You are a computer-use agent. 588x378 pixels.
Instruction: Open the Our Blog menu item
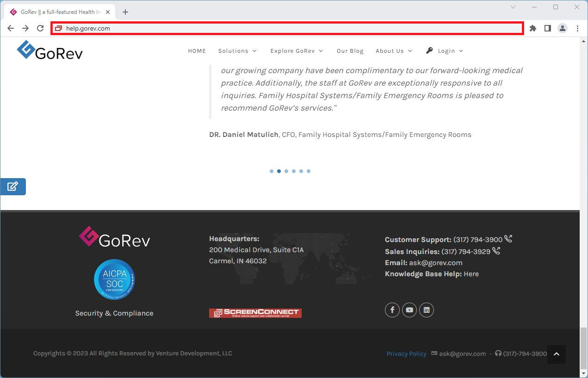350,51
